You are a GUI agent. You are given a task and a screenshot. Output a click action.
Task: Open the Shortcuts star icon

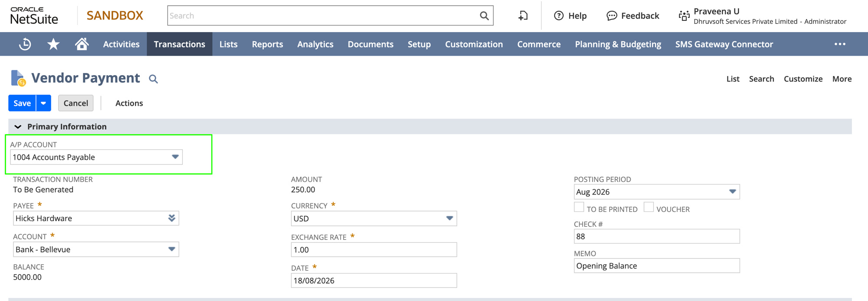coord(53,44)
